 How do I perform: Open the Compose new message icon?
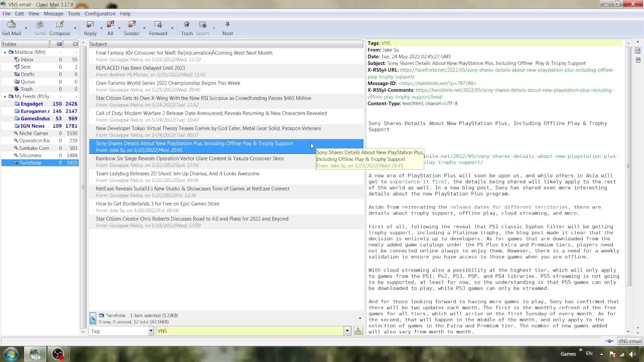(x=60, y=25)
